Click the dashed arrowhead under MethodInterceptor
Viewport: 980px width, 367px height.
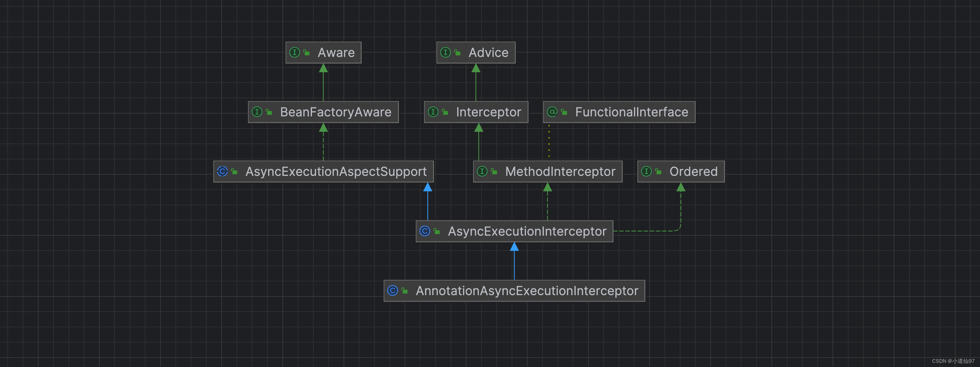[x=547, y=187]
